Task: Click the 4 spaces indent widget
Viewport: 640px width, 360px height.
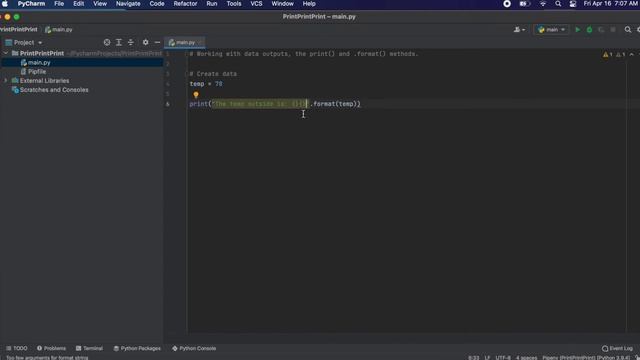Action: [x=527, y=358]
